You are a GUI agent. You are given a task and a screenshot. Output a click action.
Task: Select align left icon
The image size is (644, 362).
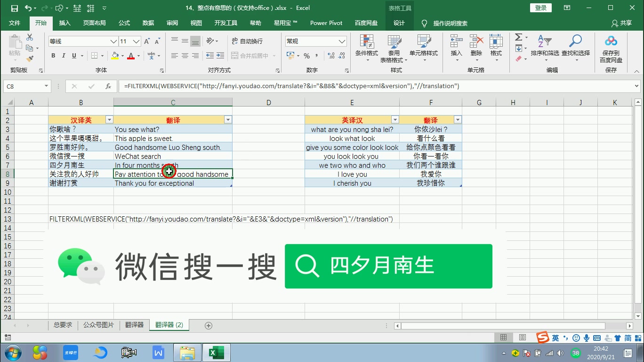pyautogui.click(x=175, y=56)
